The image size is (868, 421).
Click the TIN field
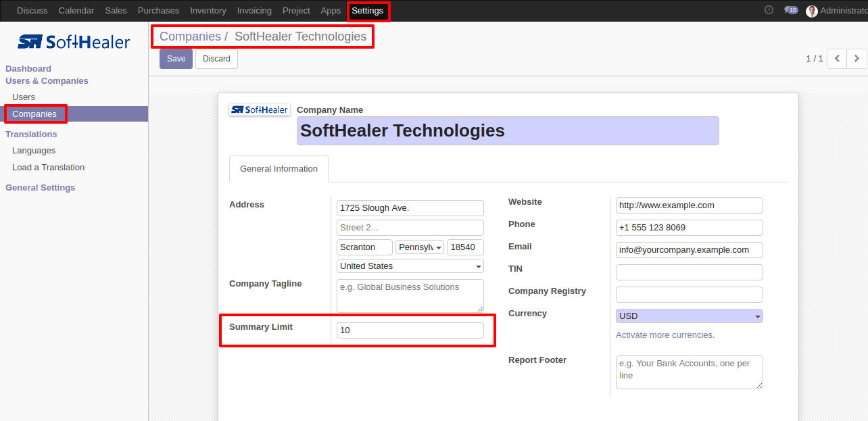click(690, 272)
